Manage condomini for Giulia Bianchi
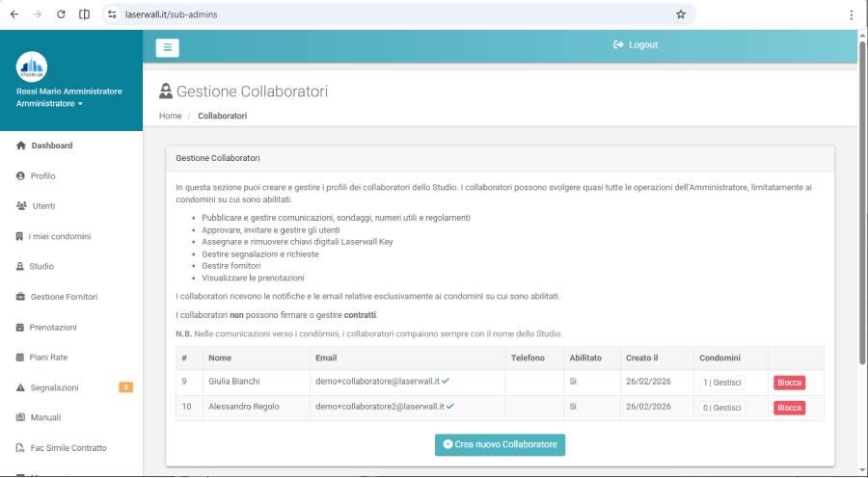Viewport: 868px width, 478px height. (722, 383)
